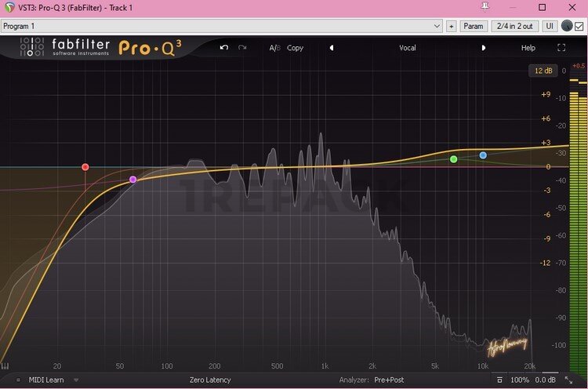
Task: Toggle the plugin bypass checkbox
Action: pyautogui.click(x=579, y=26)
